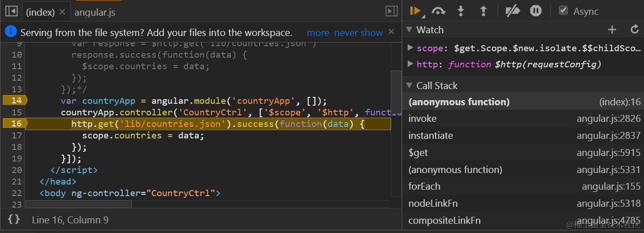Dismiss the workspace info banner

(x=391, y=32)
